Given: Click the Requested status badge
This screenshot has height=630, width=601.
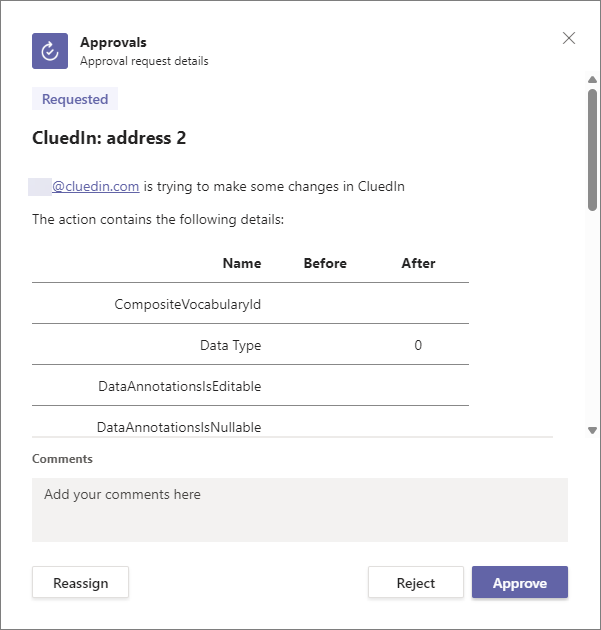Looking at the screenshot, I should 75,99.
